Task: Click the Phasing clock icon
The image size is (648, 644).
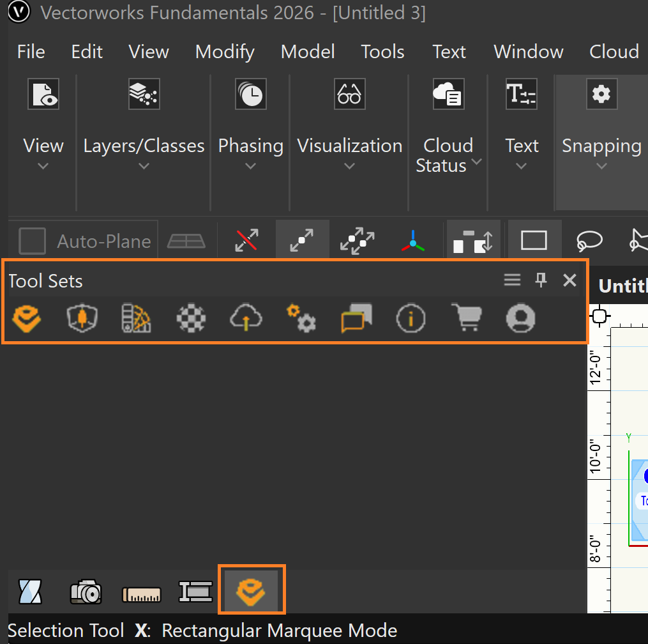Action: coord(251,94)
